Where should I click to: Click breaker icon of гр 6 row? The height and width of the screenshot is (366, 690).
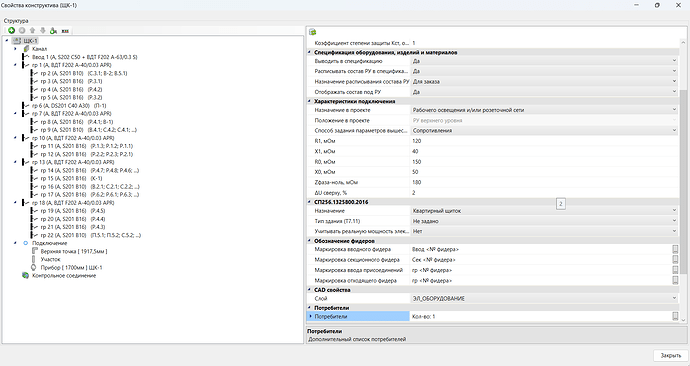coord(26,106)
